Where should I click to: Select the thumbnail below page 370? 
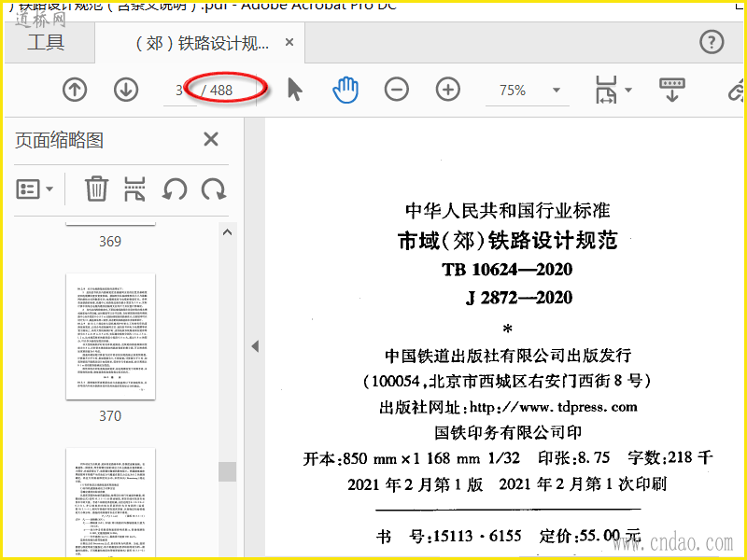pyautogui.click(x=110, y=502)
